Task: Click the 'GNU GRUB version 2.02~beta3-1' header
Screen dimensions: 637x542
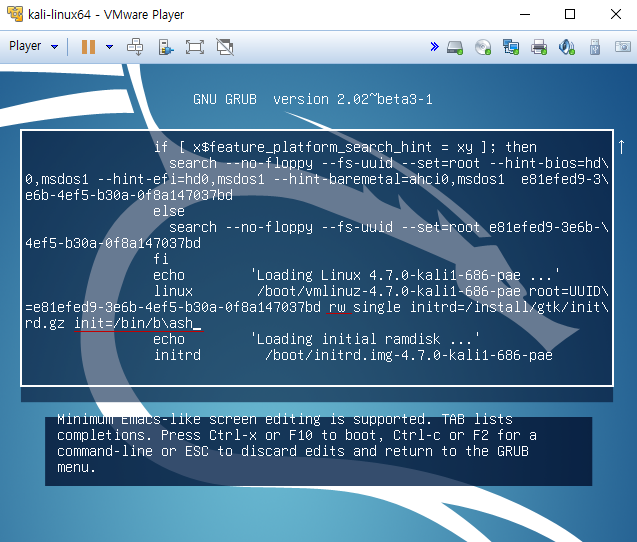Action: tap(312, 99)
